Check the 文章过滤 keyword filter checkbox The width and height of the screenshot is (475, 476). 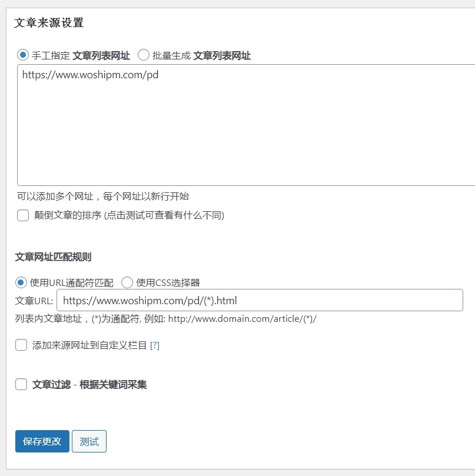(21, 385)
